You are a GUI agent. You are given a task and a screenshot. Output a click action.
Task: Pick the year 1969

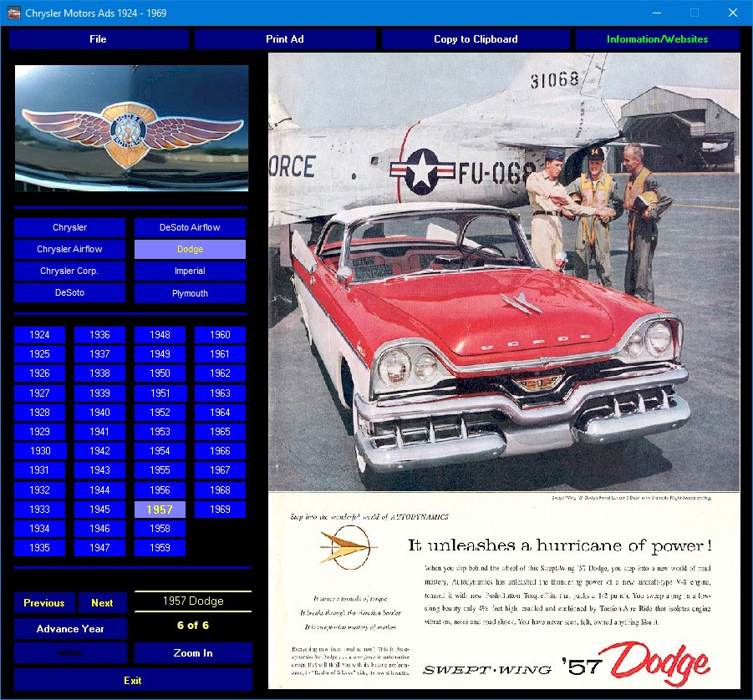click(220, 510)
